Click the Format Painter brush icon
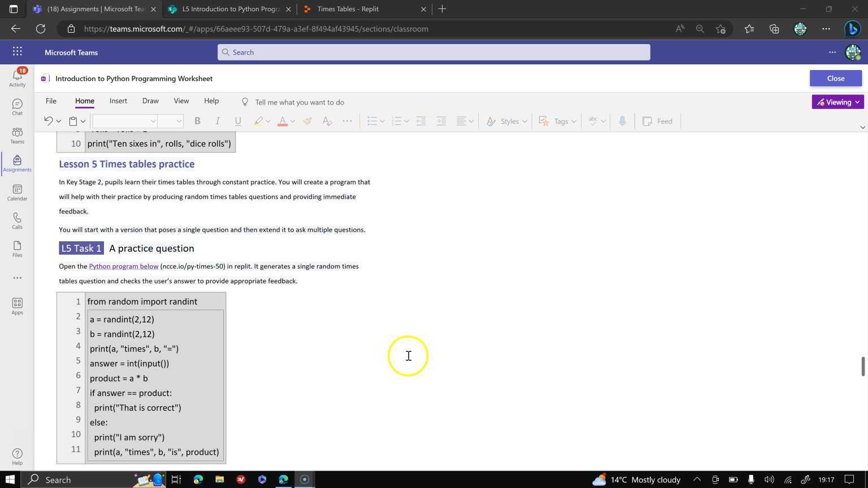Screen dimensions: 868x488 pyautogui.click(x=307, y=121)
